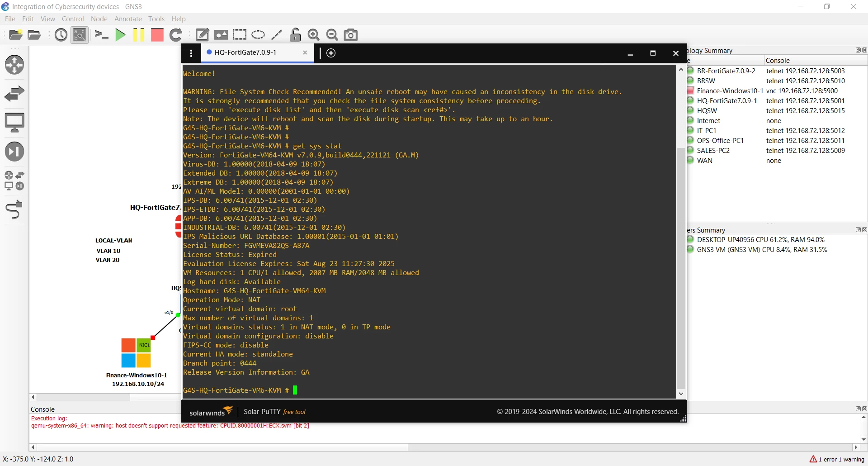The image size is (868, 466).
Task: Reload all nodes icon
Action: tap(176, 35)
